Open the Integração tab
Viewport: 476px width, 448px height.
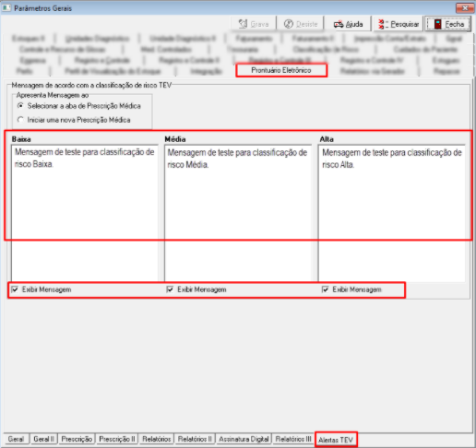pos(206,71)
